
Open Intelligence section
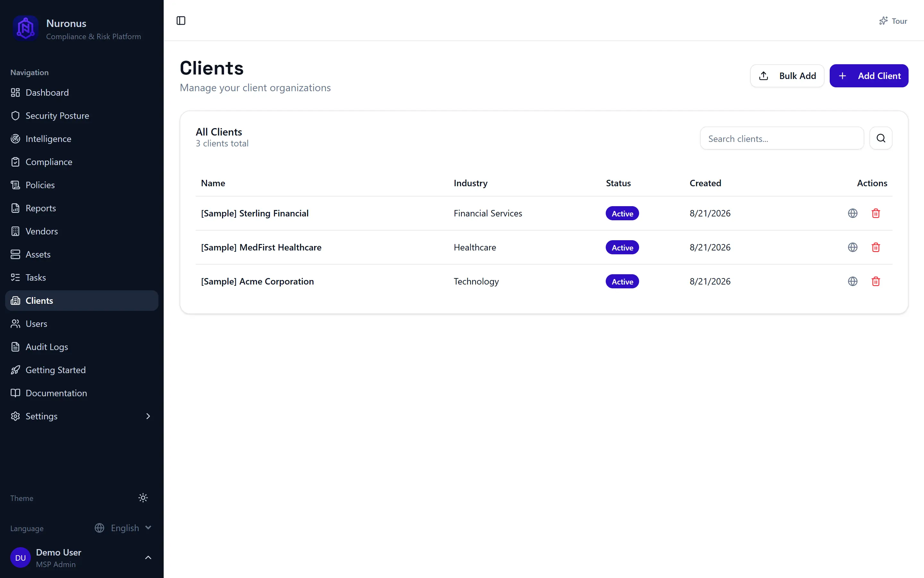[82, 139]
